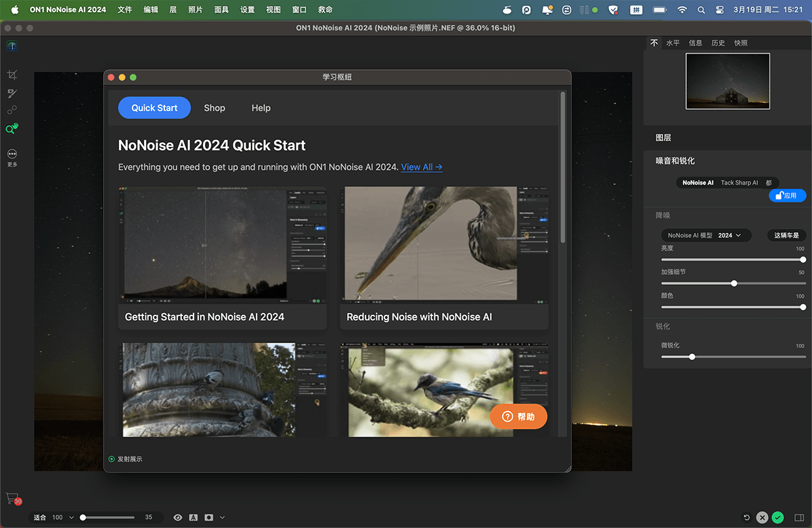Screen dimensions: 812x528
Task: Toggle the eye preview icon
Action: pos(178,517)
